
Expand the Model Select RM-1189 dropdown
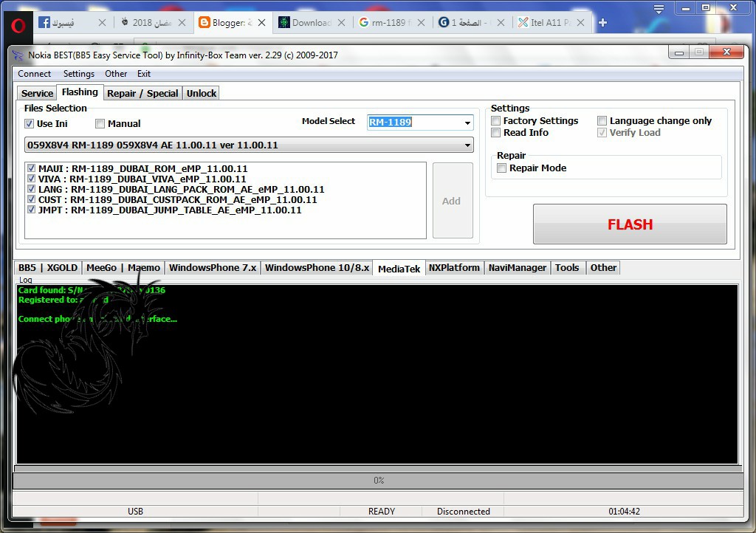467,123
